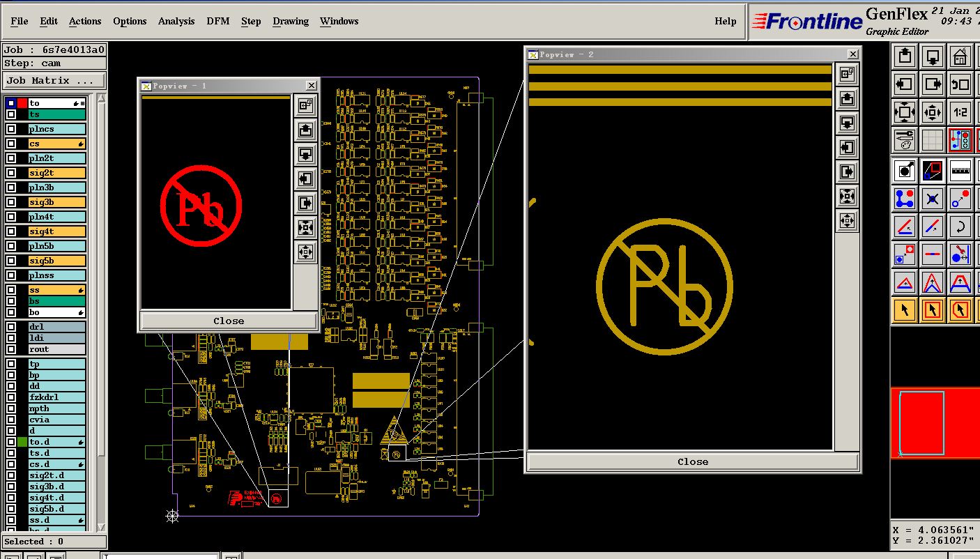The image size is (980, 559).
Task: Click the red board overview thumbnail
Action: click(x=935, y=423)
